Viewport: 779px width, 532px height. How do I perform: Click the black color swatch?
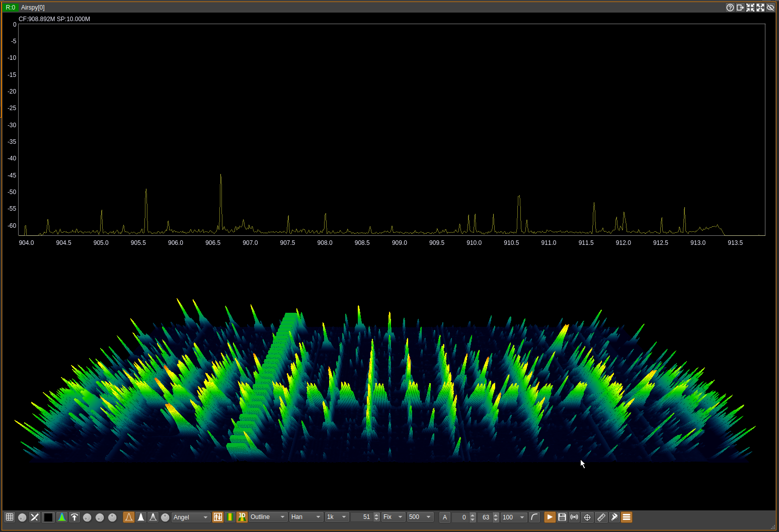[48, 517]
